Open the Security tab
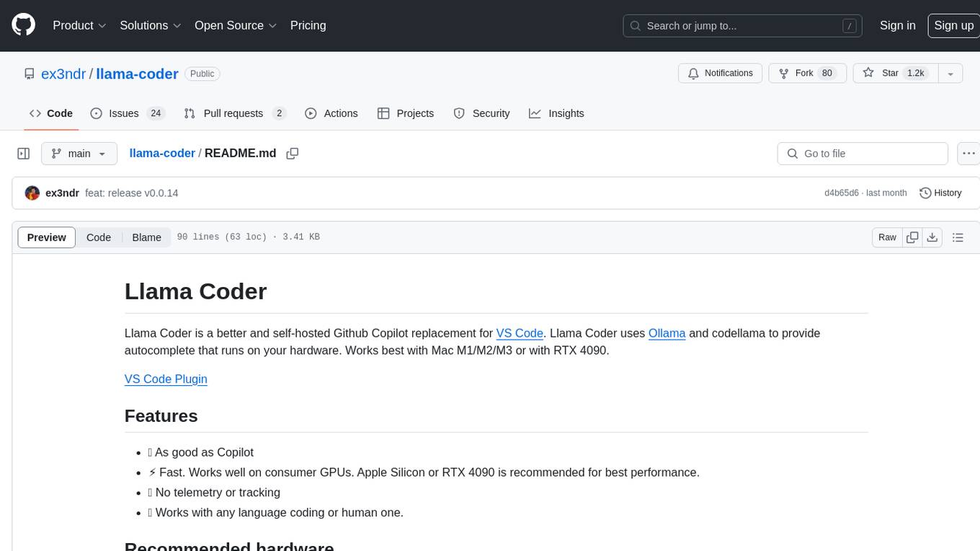 tap(481, 113)
